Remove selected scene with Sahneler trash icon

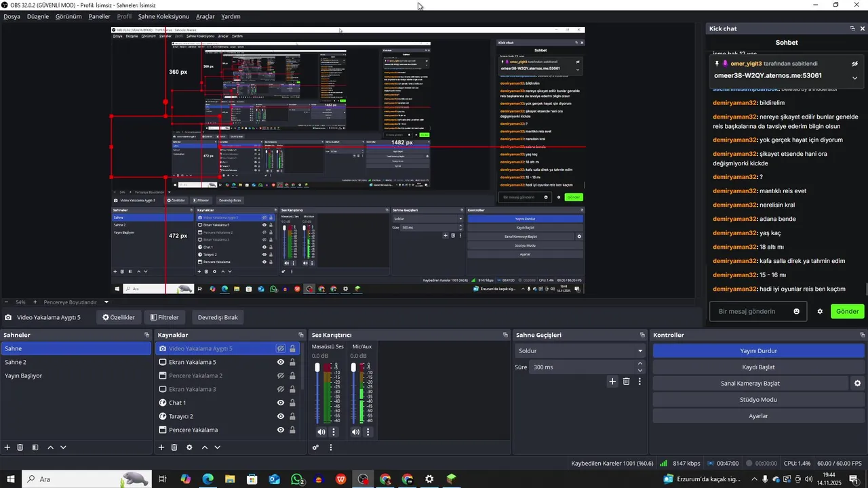point(20,447)
